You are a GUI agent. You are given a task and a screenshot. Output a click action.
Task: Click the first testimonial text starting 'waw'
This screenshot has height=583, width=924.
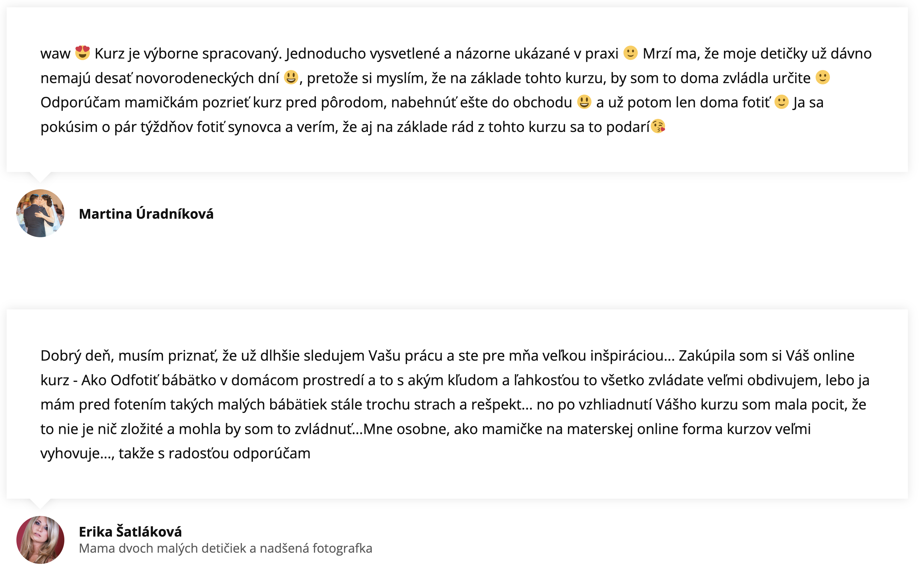(456, 90)
